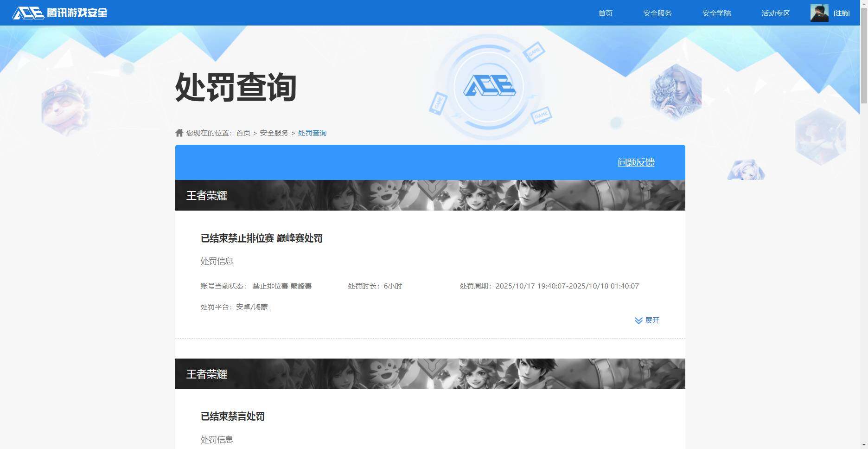The width and height of the screenshot is (868, 449).
Task: Open the 问题反馈 feedback link
Action: point(636,162)
